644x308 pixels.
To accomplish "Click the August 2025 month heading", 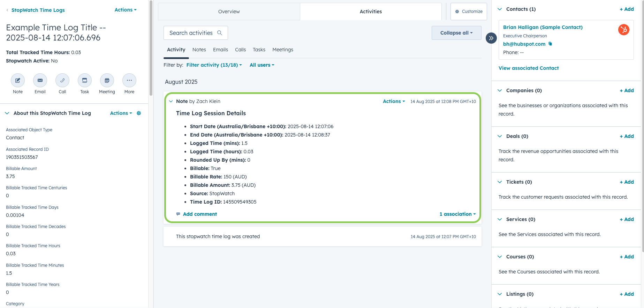I will click(181, 82).
